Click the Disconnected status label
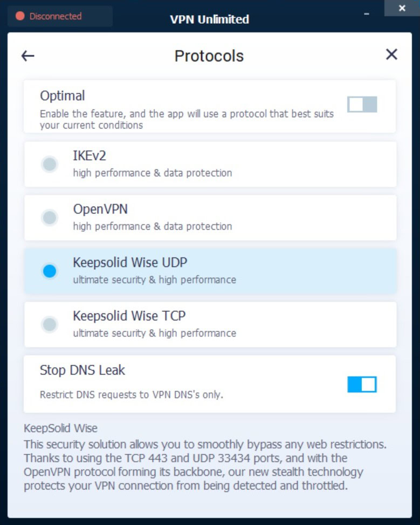The width and height of the screenshot is (420, 525). 56,16
